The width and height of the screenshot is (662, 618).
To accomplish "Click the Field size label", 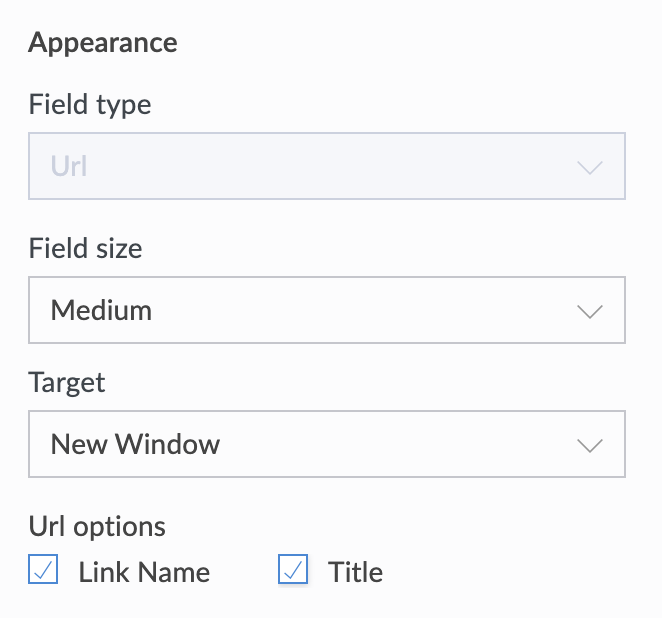I will pyautogui.click(x=85, y=248).
